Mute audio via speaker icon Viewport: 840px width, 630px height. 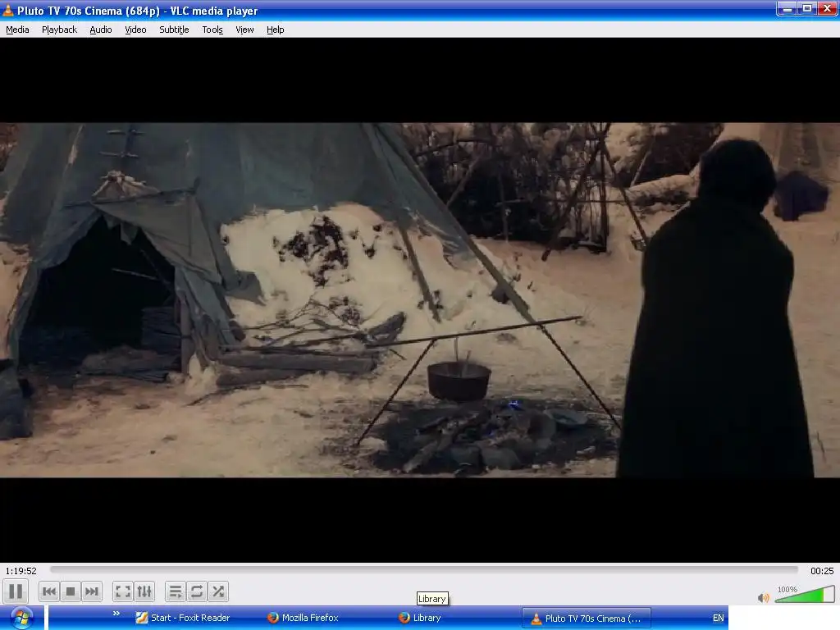[764, 597]
